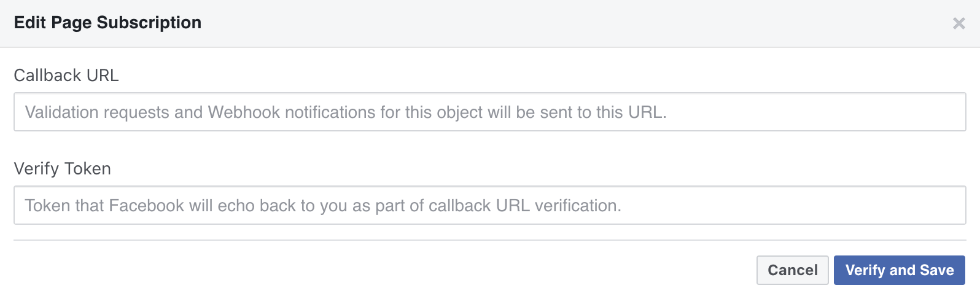Click the Verify and Save button
The height and width of the screenshot is (296, 980).
pos(899,270)
